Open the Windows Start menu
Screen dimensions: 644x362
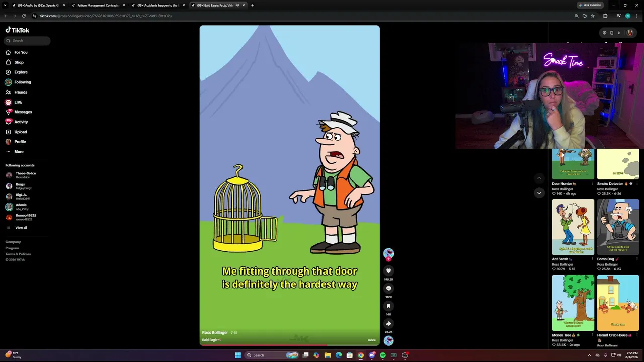pyautogui.click(x=238, y=355)
